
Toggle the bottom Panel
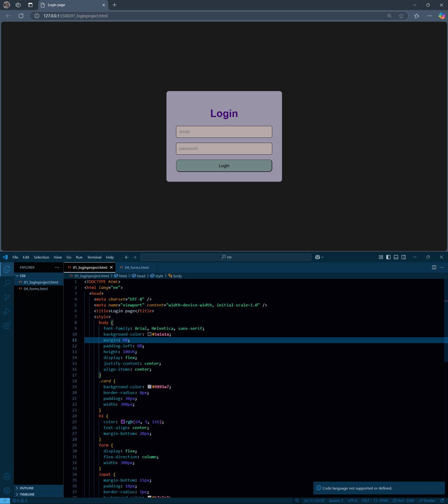(x=396, y=257)
